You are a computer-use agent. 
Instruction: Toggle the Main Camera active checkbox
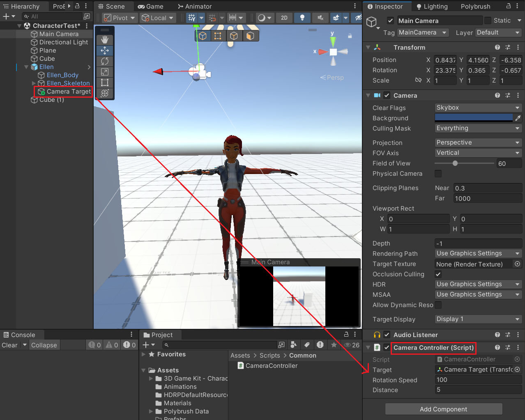coord(390,21)
